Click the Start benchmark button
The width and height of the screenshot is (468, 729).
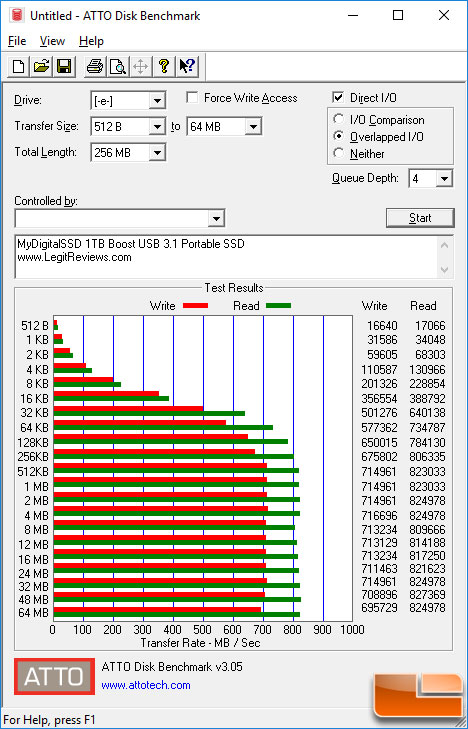(420, 218)
